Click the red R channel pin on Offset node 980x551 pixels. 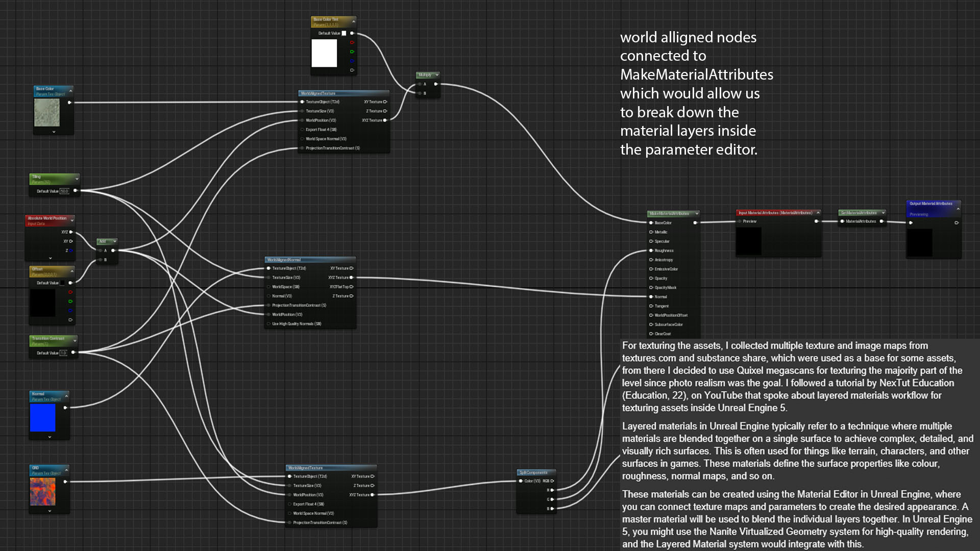pos(70,292)
